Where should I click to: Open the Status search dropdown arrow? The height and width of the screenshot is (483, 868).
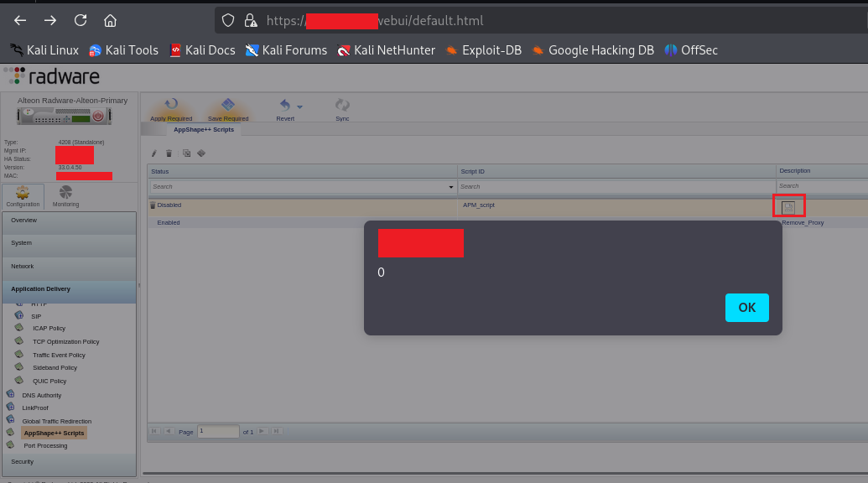pyautogui.click(x=451, y=187)
